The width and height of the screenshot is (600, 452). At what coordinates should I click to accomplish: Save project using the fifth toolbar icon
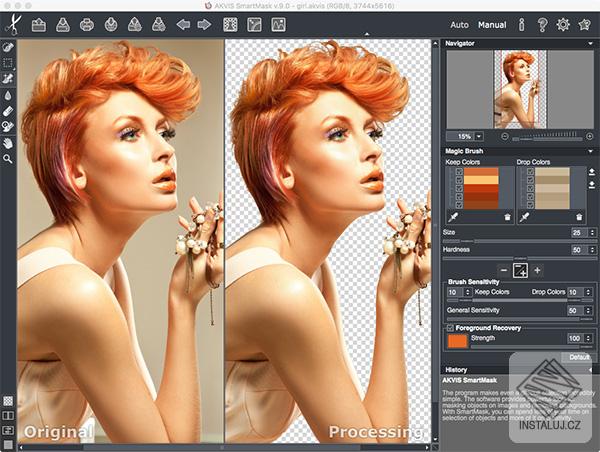click(x=135, y=25)
